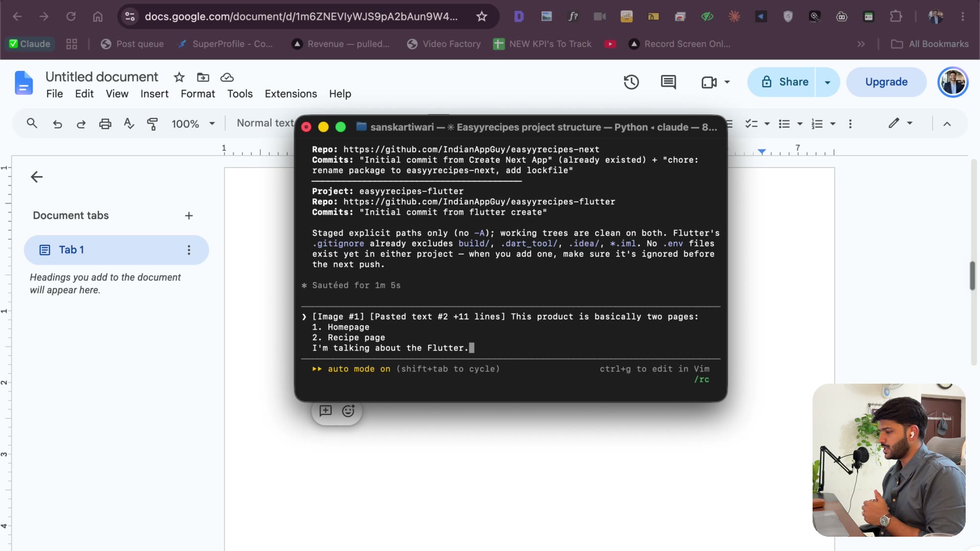Open the All Bookmarks folder
The width and height of the screenshot is (980, 551).
point(929,44)
